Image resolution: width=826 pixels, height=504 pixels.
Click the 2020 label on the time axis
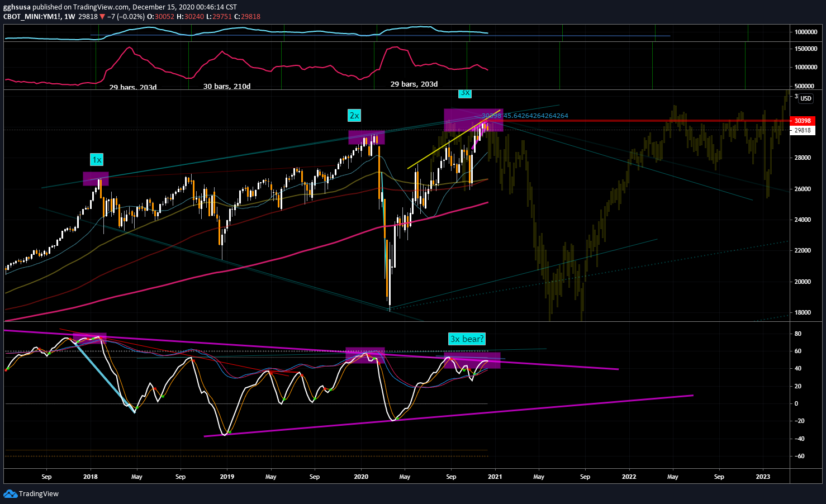click(361, 477)
